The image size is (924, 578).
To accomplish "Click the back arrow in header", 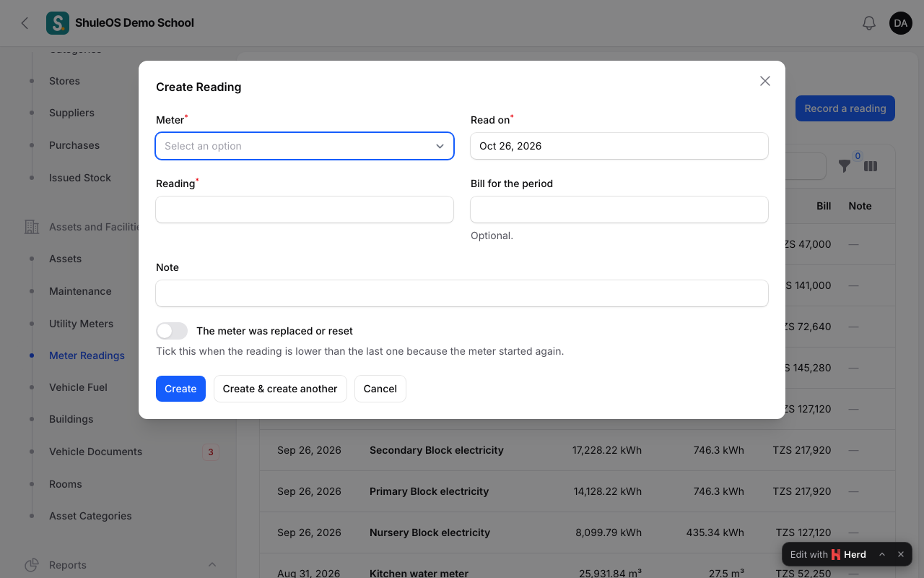I will [25, 23].
